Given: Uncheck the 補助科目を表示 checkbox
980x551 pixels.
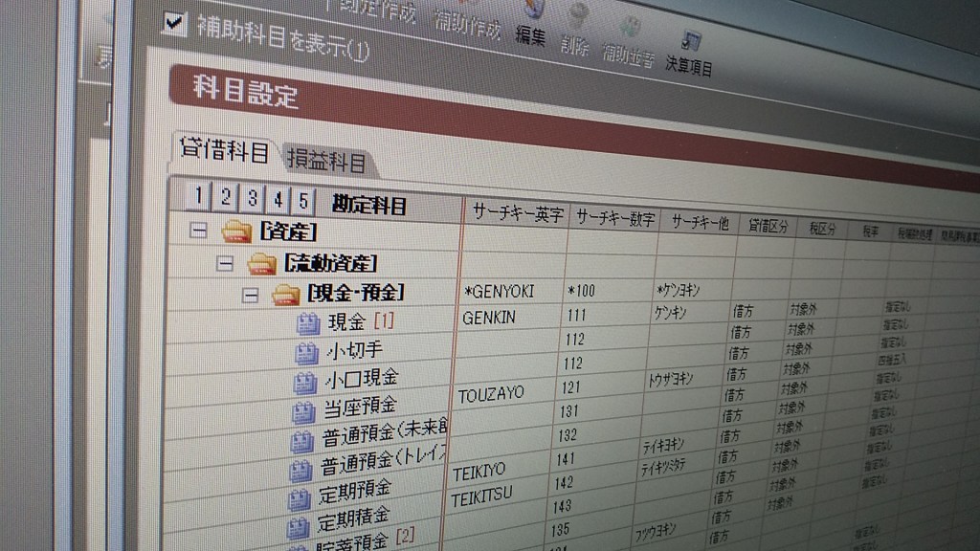Looking at the screenshot, I should click(174, 23).
